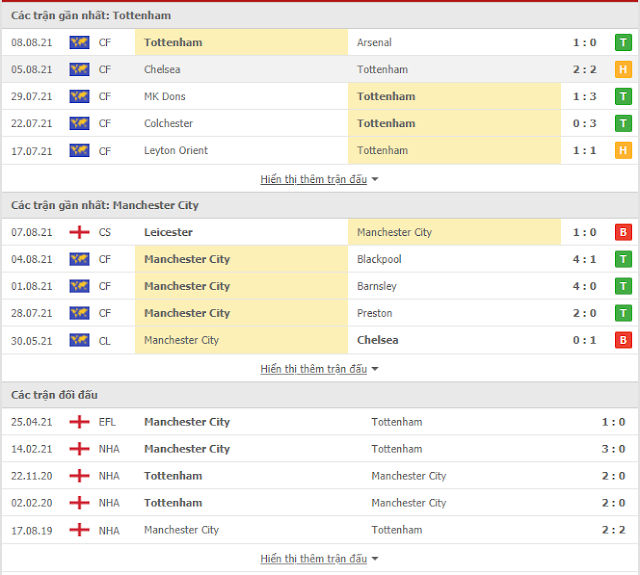640x575 pixels.
Task: Click the 2 : 2 score on 17.08.19 match
Action: click(613, 530)
